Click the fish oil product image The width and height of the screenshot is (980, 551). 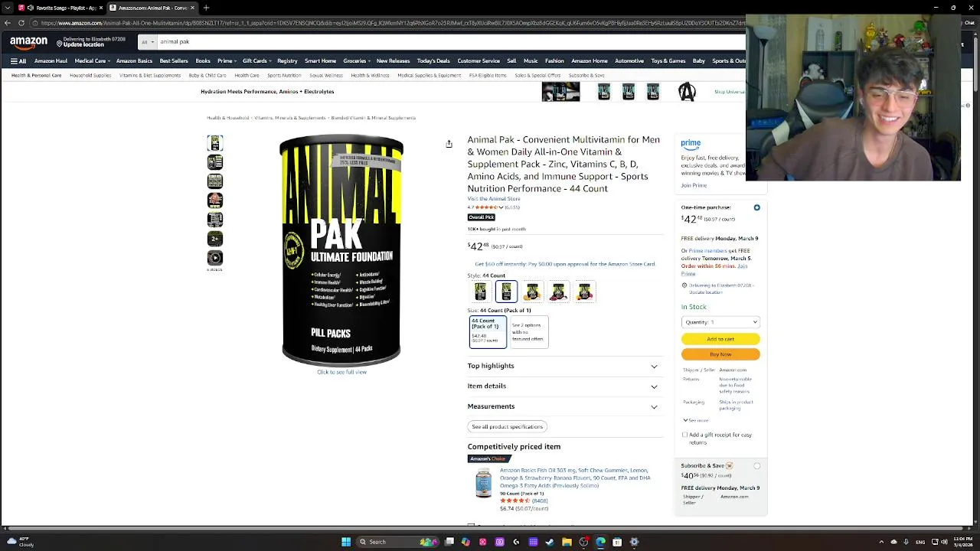(483, 484)
